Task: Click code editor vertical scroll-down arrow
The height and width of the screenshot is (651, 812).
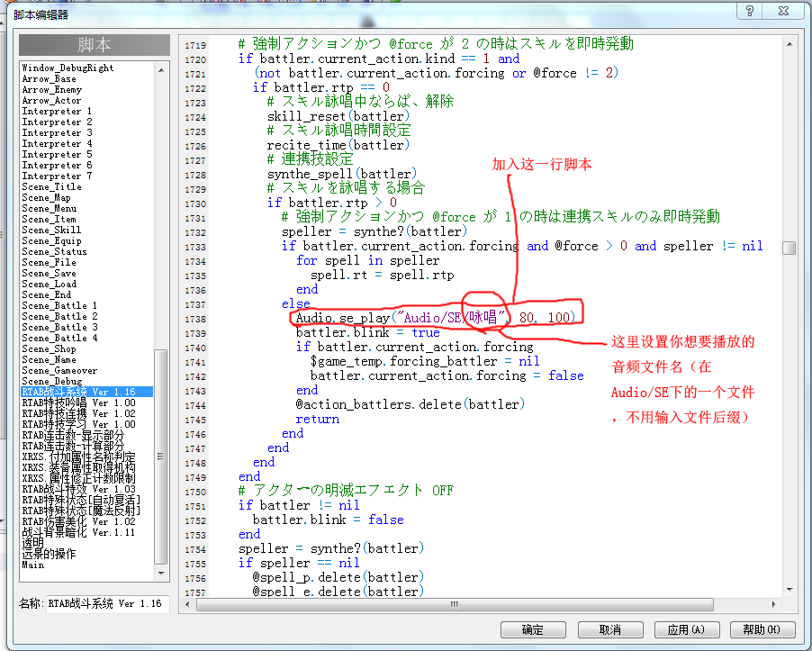Action: (789, 590)
